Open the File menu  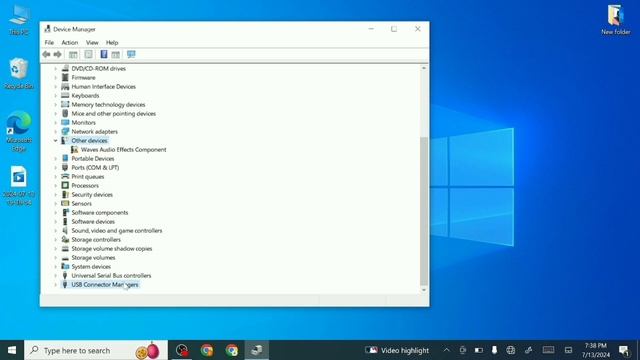(49, 42)
